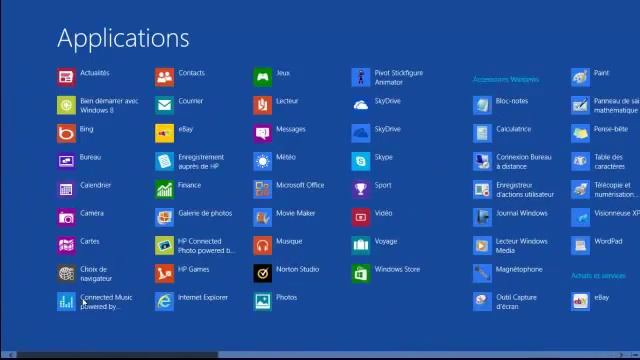640x360 pixels.
Task: Launch the Caméra app icon
Action: tap(66, 218)
